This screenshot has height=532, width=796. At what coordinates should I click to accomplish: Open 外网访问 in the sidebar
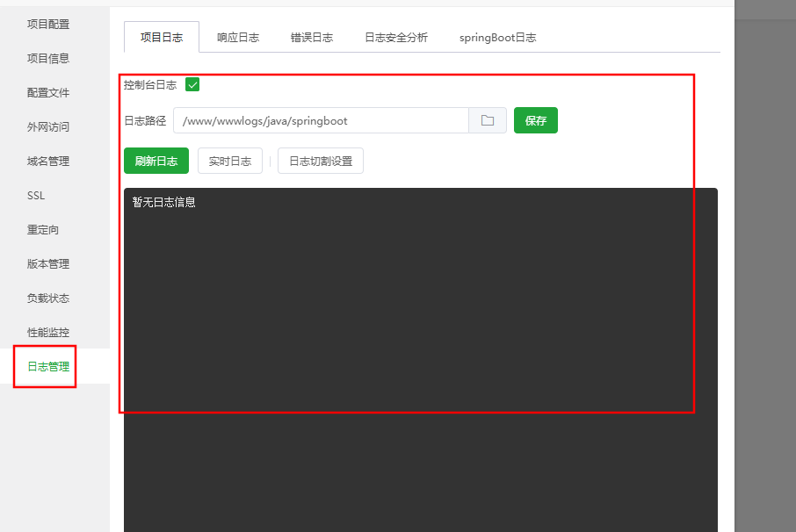pyautogui.click(x=48, y=126)
